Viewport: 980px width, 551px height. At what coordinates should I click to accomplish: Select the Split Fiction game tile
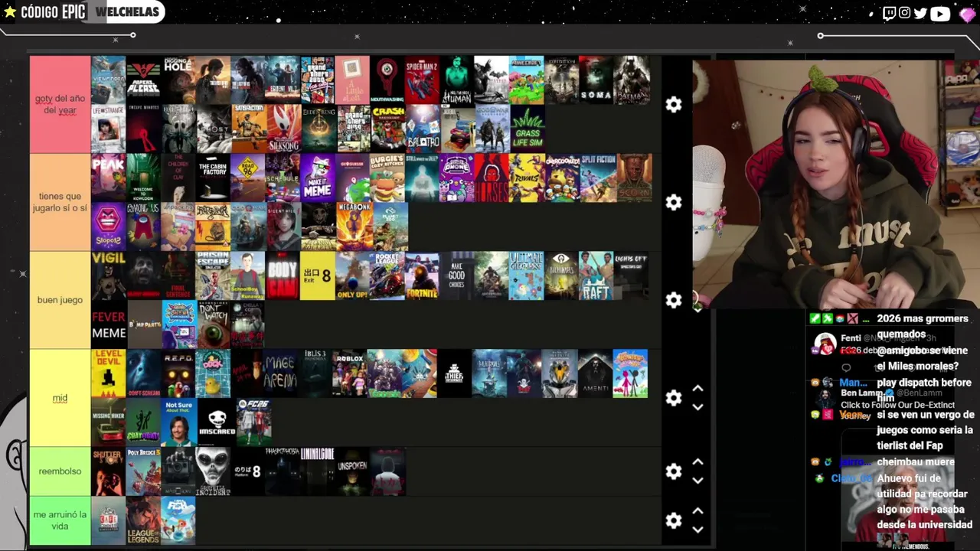[x=599, y=178]
